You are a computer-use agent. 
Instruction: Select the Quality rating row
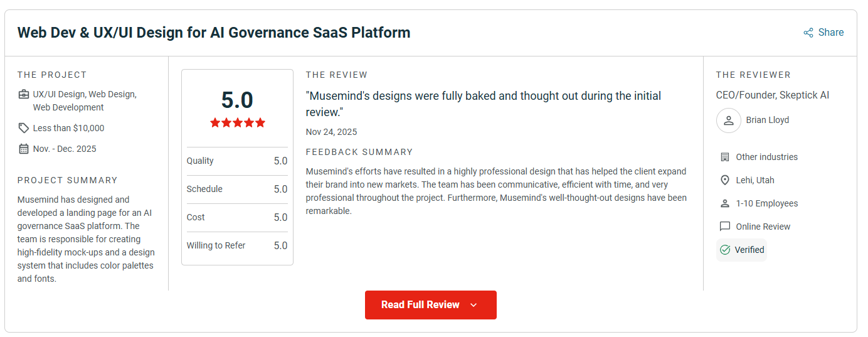(x=237, y=161)
